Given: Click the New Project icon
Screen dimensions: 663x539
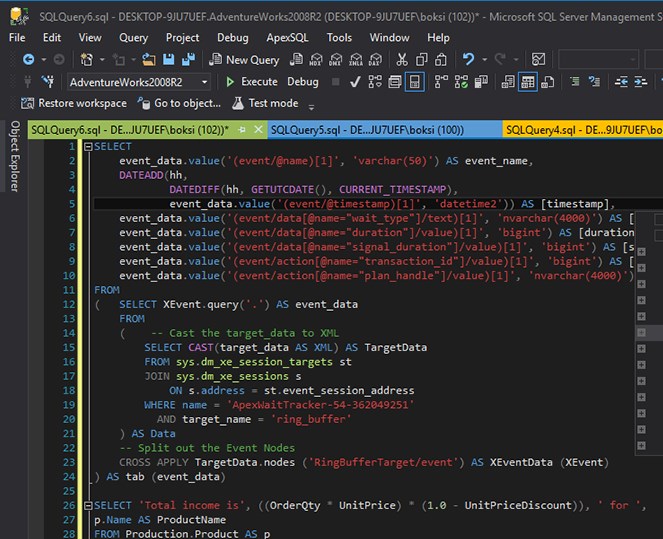Looking at the screenshot, I should (x=87, y=60).
